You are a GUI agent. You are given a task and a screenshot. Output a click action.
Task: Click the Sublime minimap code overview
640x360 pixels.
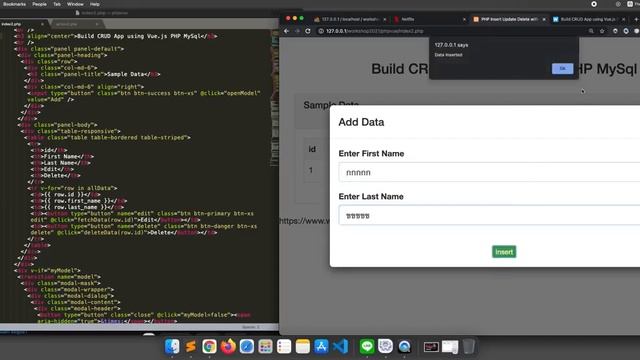click(274, 98)
